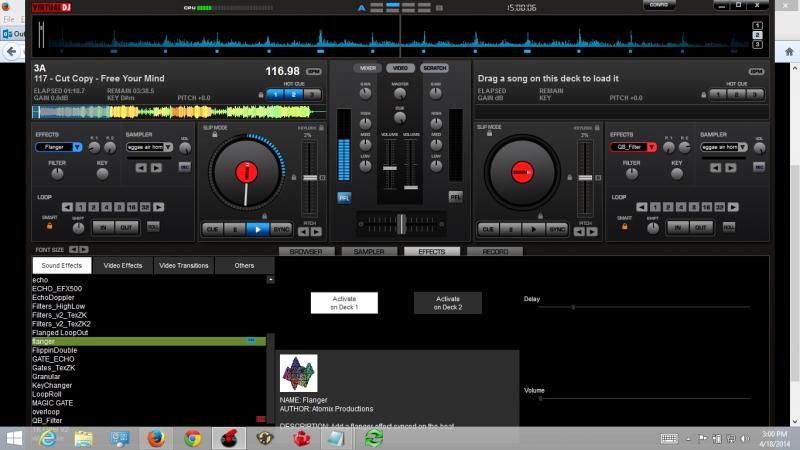
Task: Open Google Chrome from the taskbar
Action: point(192,438)
